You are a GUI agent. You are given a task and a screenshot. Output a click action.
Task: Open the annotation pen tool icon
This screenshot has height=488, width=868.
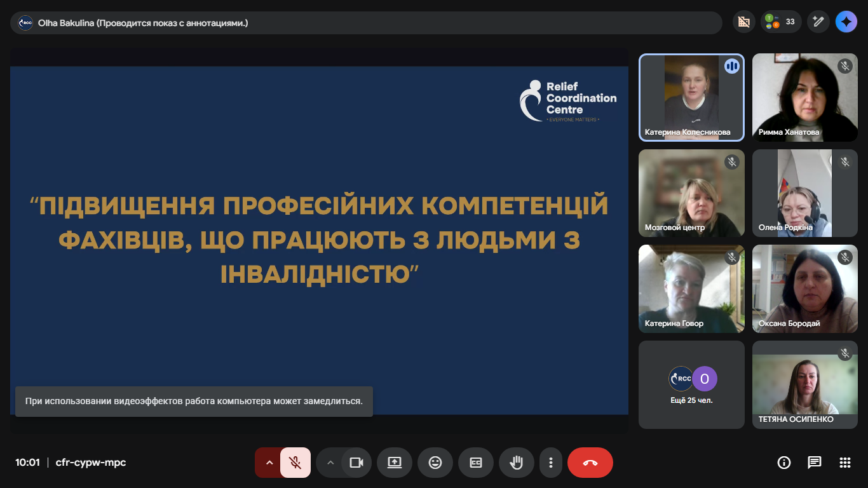(x=818, y=22)
